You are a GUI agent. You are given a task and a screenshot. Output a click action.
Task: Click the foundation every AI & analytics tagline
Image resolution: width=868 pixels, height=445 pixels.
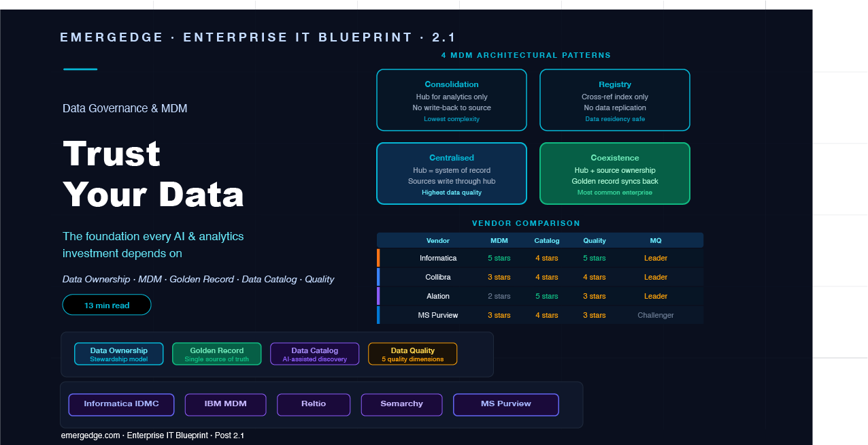point(153,245)
